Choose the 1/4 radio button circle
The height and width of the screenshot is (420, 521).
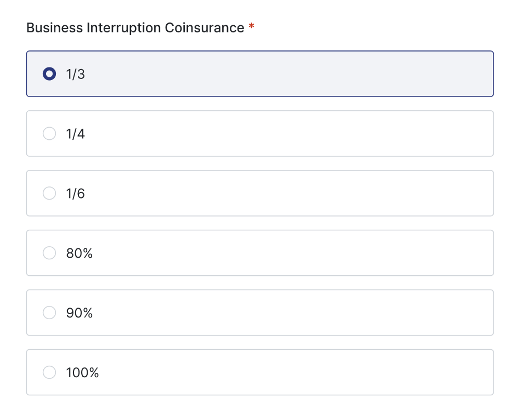49,134
